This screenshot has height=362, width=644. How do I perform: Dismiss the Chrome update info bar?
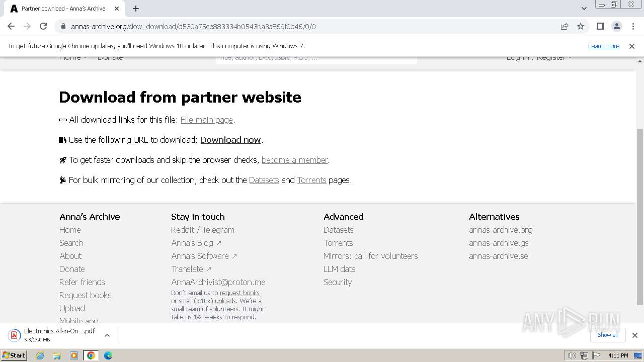coord(632,46)
